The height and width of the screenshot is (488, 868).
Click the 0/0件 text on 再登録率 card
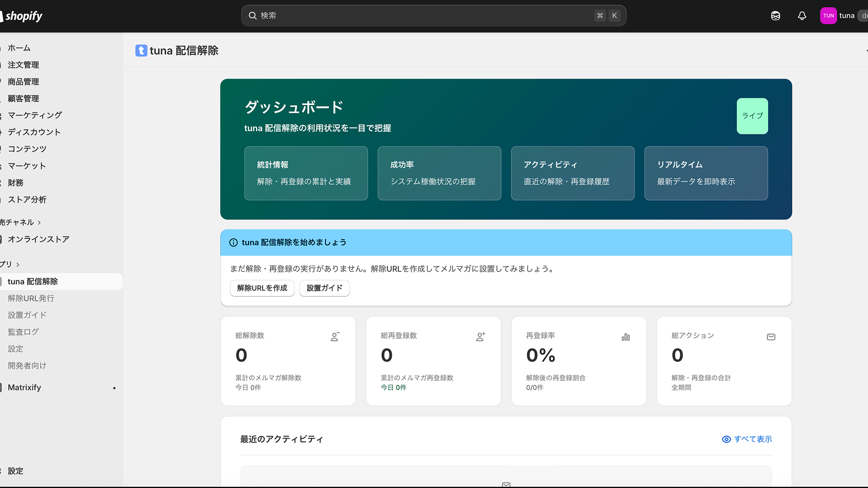point(535,388)
